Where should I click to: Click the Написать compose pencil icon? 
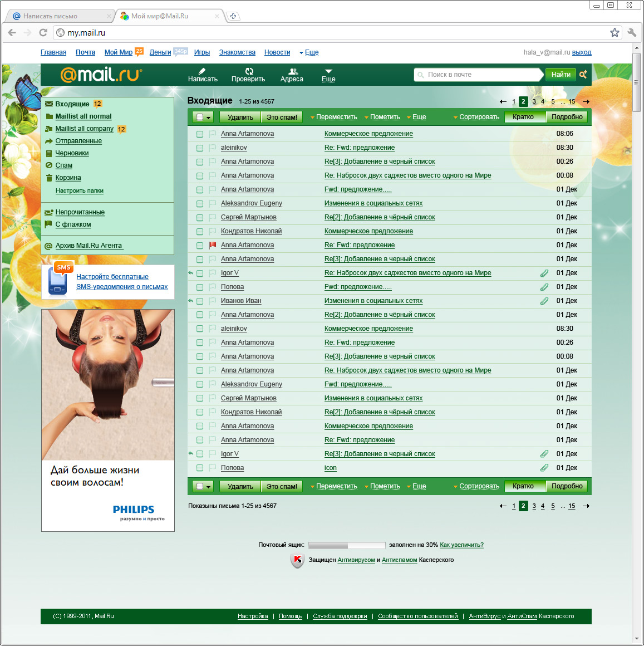coord(201,71)
